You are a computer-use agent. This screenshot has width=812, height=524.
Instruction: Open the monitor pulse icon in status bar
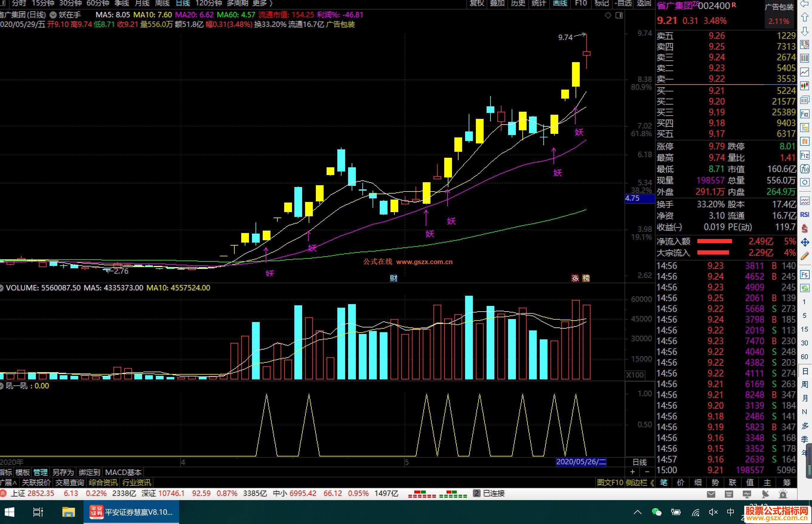coord(747,494)
